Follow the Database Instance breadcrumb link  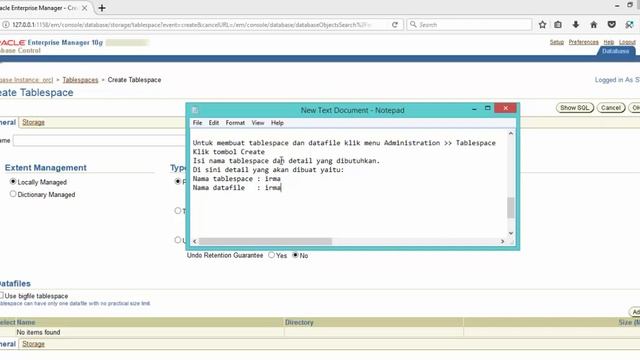(26, 80)
